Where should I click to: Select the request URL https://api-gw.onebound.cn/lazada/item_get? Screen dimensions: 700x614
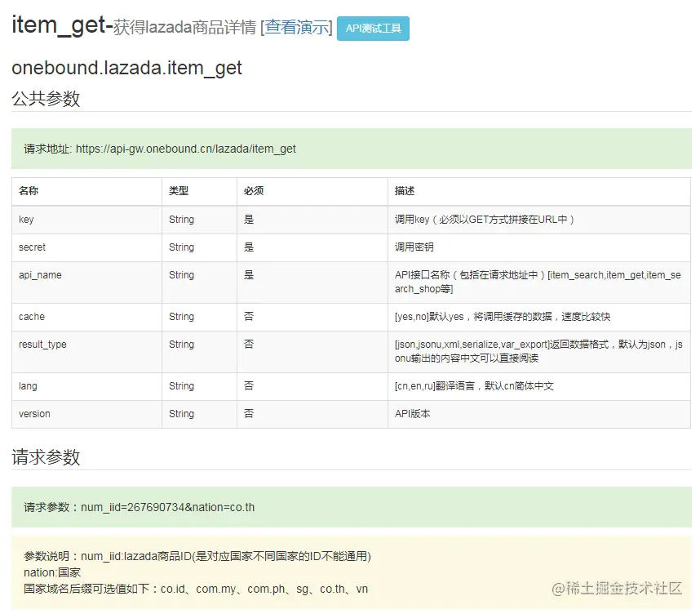[186, 149]
